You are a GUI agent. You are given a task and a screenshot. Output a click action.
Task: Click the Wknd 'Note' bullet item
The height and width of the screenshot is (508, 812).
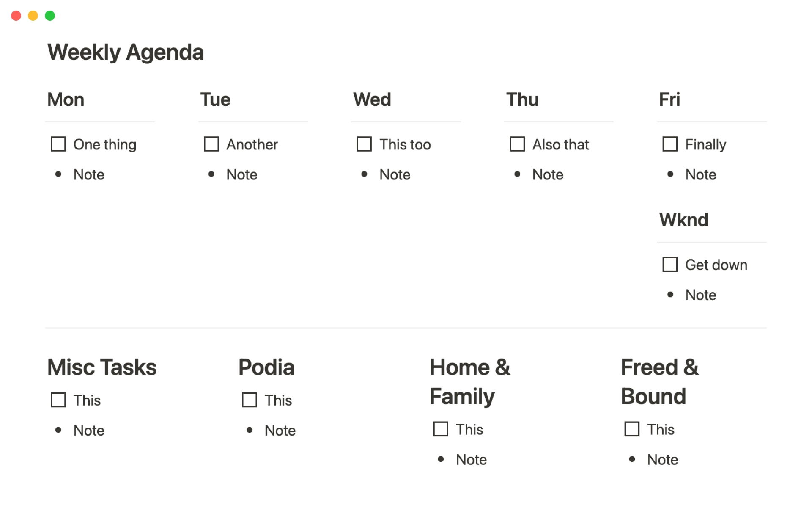pos(702,294)
